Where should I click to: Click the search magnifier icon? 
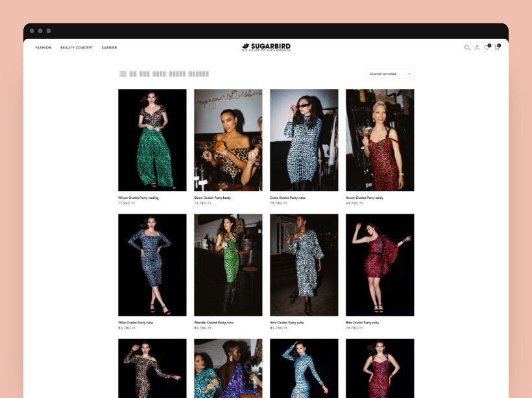click(466, 47)
